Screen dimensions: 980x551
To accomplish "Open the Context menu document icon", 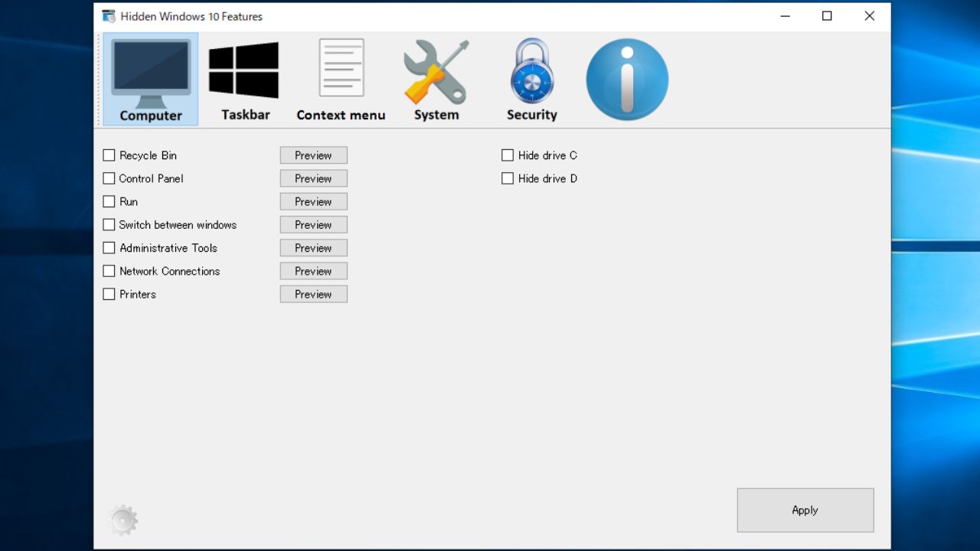I will pos(341,79).
